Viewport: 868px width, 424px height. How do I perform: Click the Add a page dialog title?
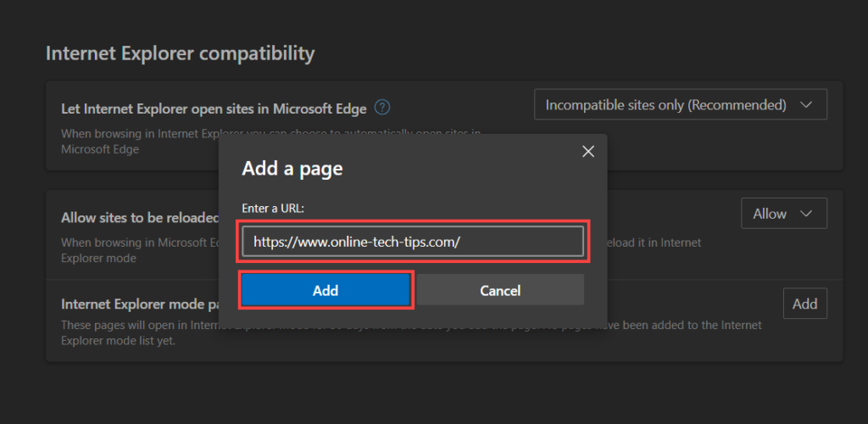click(292, 169)
